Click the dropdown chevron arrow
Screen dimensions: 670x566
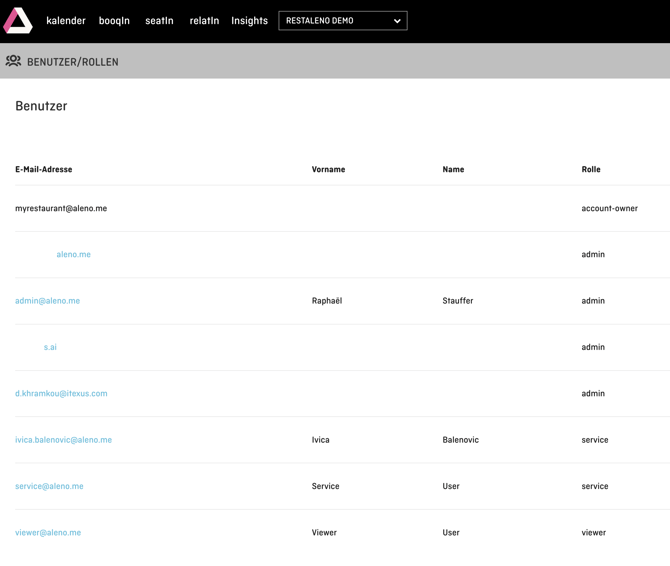tap(397, 21)
